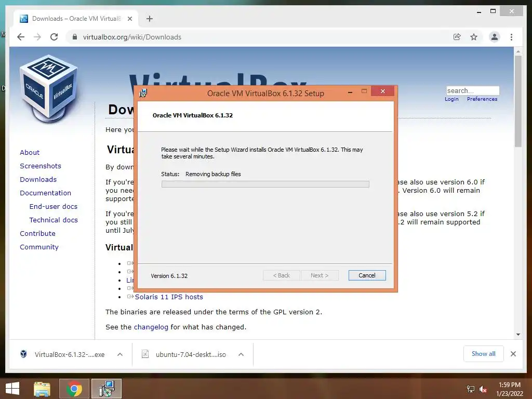Image resolution: width=532 pixels, height=399 pixels.
Task: Open a new browser tab
Action: click(150, 19)
